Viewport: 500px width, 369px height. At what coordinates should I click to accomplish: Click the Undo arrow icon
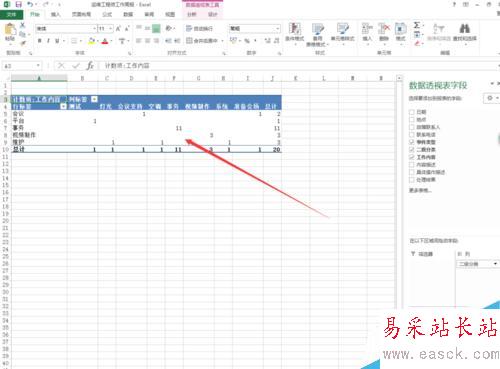[31, 4]
